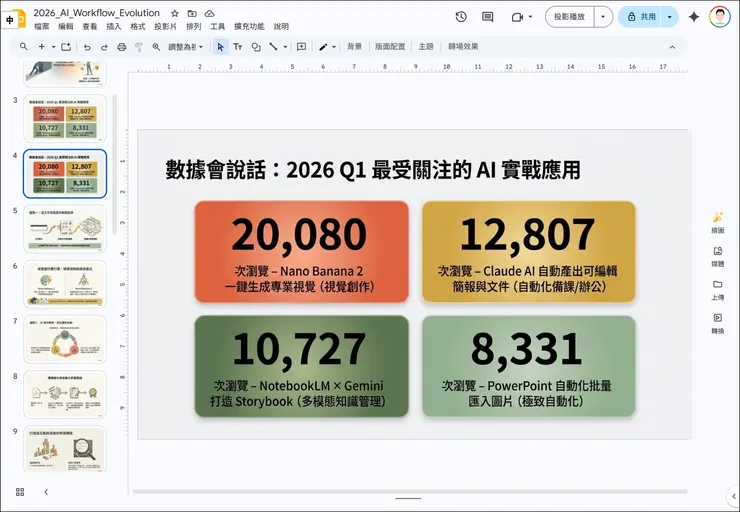Select slide 5 thumbnail in filmstrip

[65, 229]
